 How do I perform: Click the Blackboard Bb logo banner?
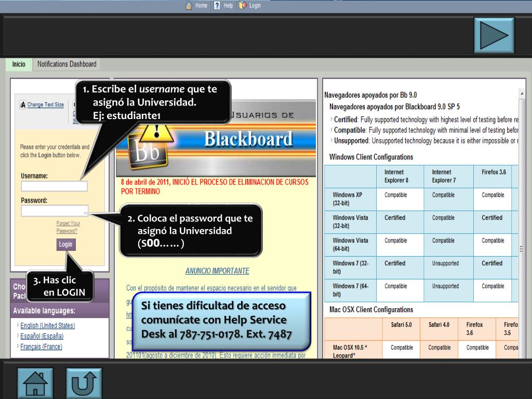tap(216, 139)
